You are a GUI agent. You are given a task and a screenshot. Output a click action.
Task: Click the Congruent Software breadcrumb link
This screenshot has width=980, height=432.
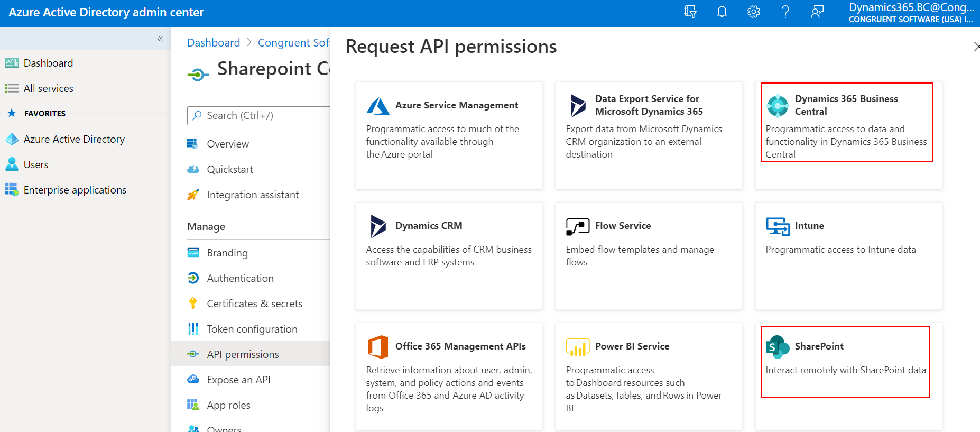(293, 43)
